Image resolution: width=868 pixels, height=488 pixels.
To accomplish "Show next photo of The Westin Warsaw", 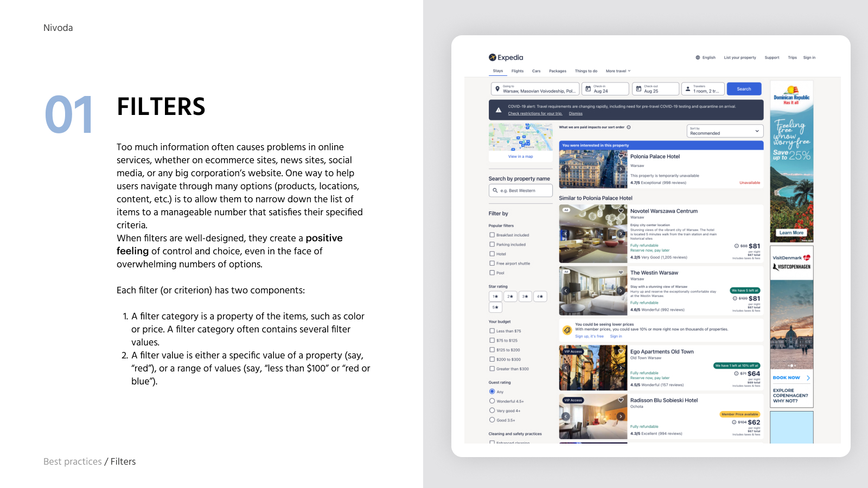I will pyautogui.click(x=621, y=291).
